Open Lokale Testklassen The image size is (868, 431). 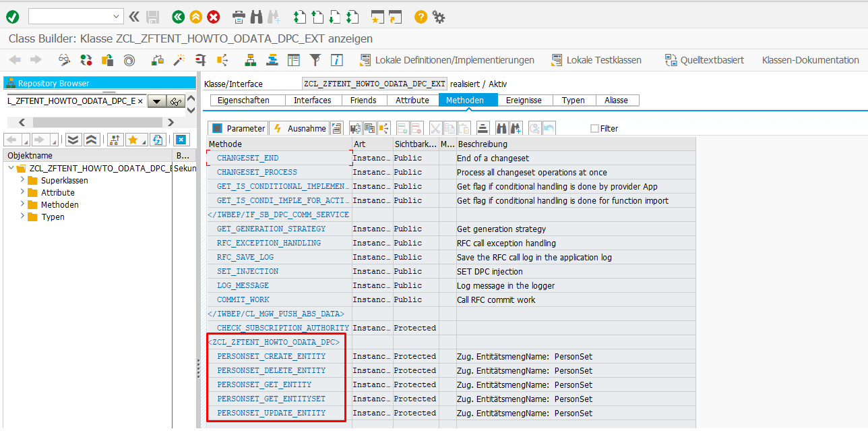[x=596, y=60]
